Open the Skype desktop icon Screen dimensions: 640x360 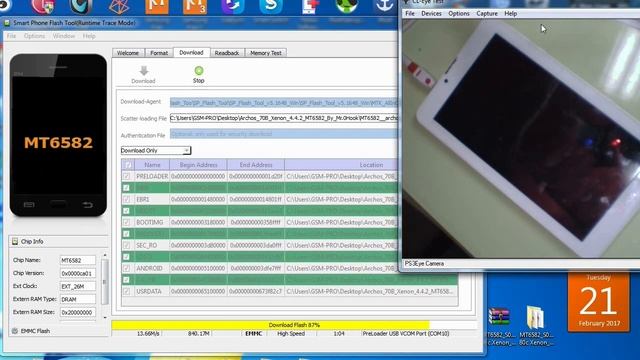pos(271,7)
